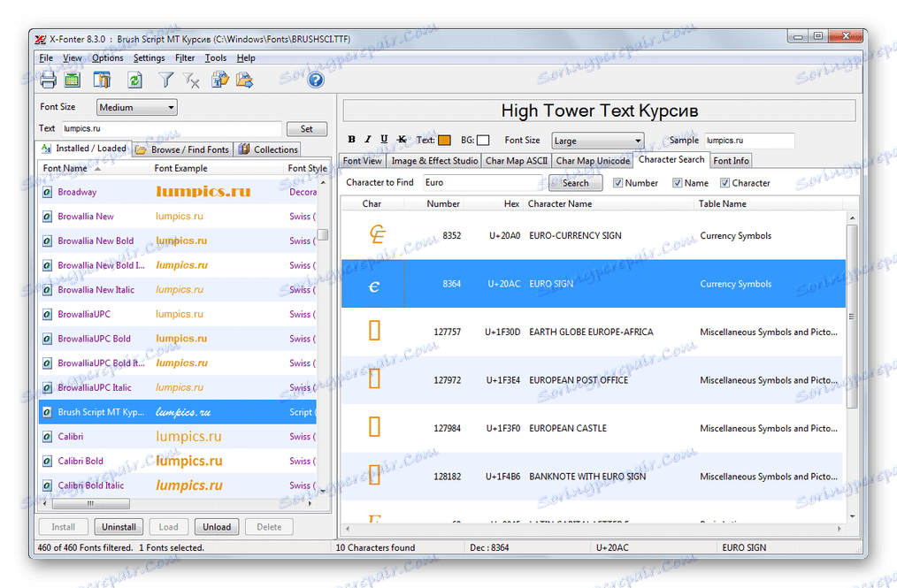This screenshot has height=588, width=897.
Task: Toggle underline with the U icon
Action: 384,139
